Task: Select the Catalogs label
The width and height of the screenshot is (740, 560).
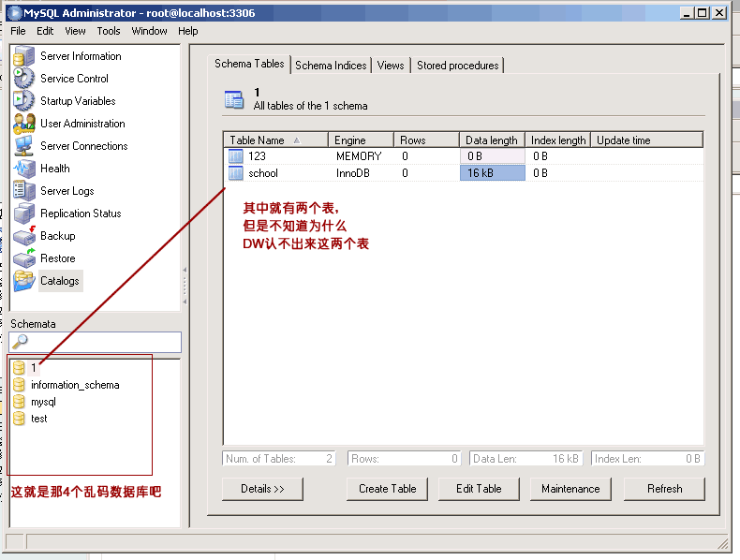Action: (x=60, y=281)
